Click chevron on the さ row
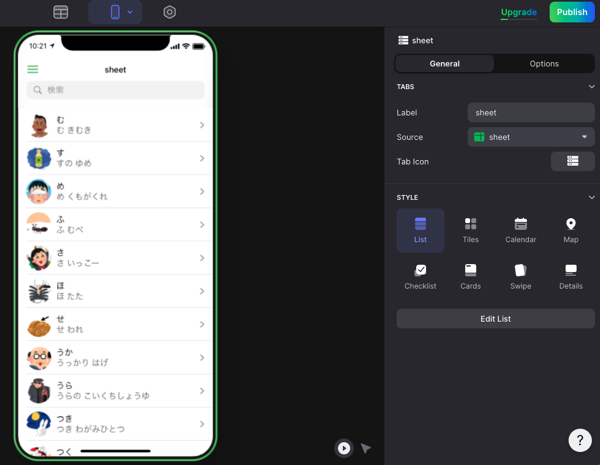Screen dimensions: 600x465 (x=202, y=258)
